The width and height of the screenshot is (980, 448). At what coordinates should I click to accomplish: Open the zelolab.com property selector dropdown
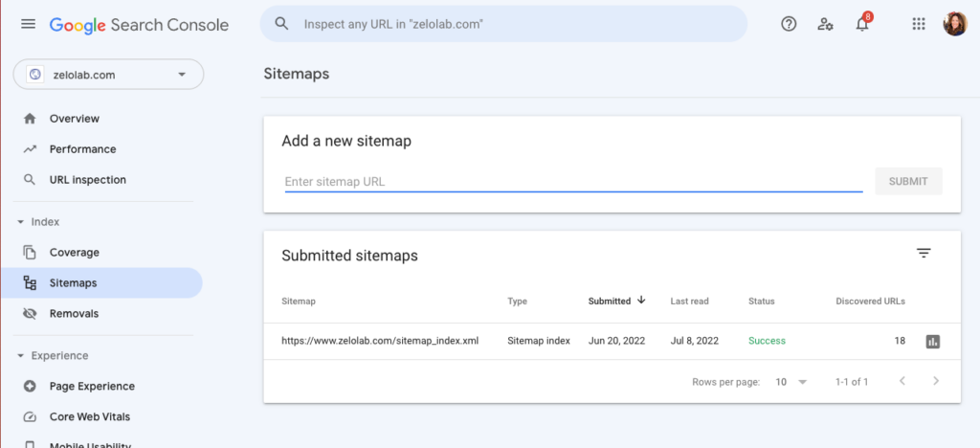point(109,75)
